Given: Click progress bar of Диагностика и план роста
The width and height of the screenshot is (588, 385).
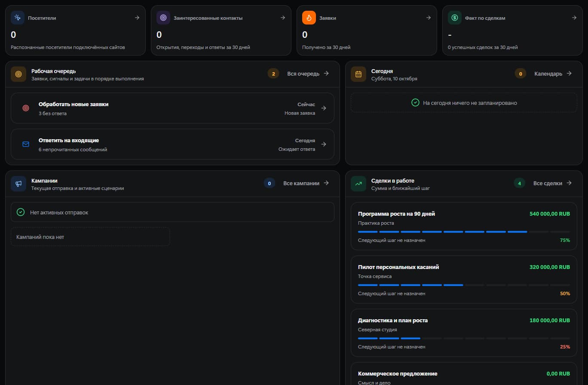Looking at the screenshot, I should tap(464, 338).
